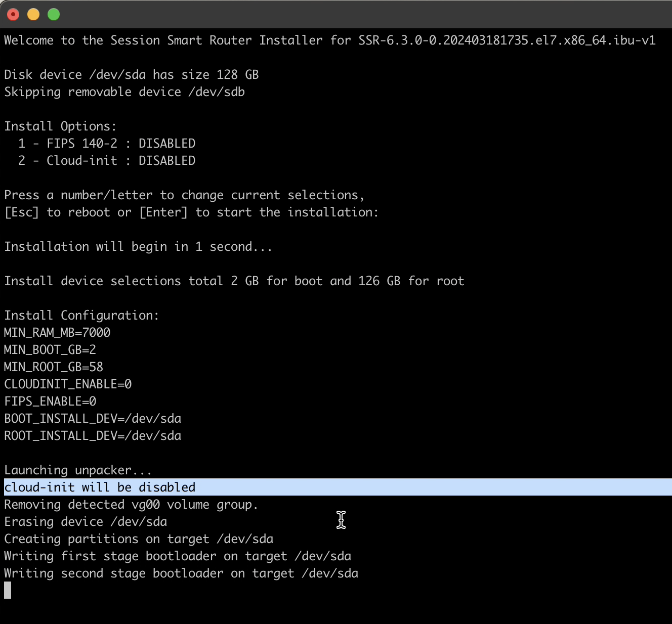This screenshot has height=624, width=672.
Task: Click the 'Welcome to the Session Smart Router' header
Action: [128, 40]
